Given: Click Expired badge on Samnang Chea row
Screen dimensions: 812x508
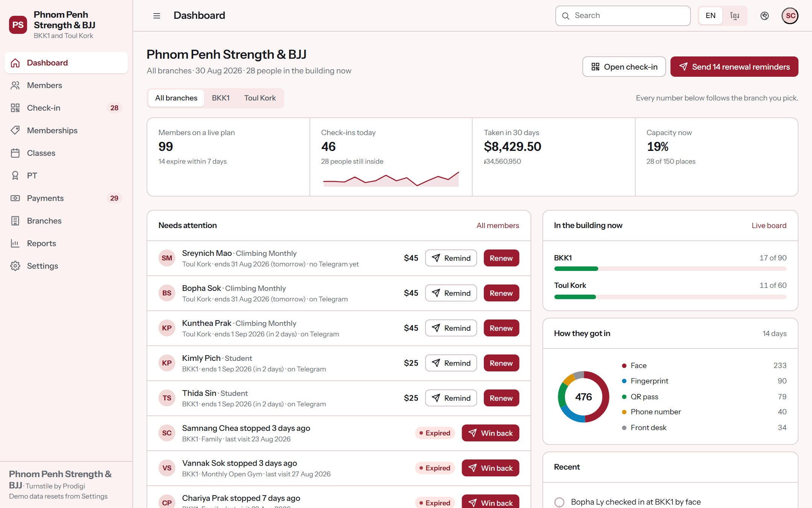Looking at the screenshot, I should coord(435,433).
